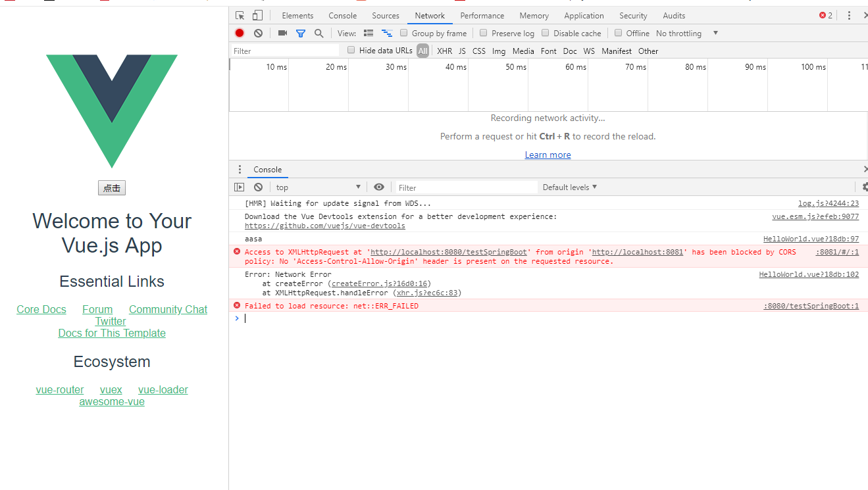Open the console sidebar icon
The image size is (868, 490).
click(x=239, y=187)
